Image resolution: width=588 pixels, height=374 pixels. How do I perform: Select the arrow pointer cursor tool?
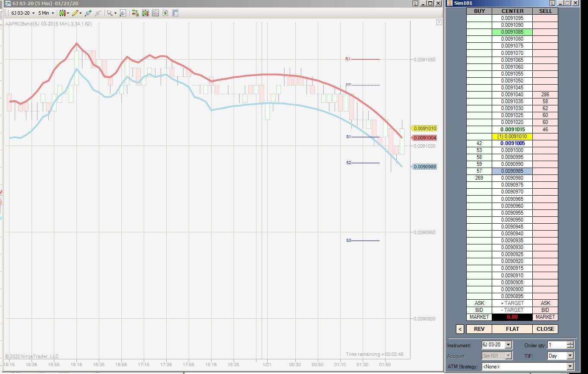tap(110, 13)
